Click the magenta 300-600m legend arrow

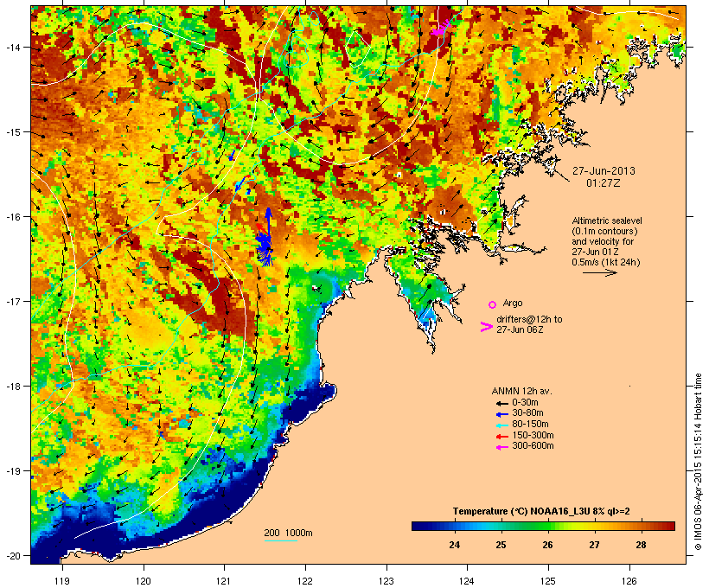(x=501, y=447)
